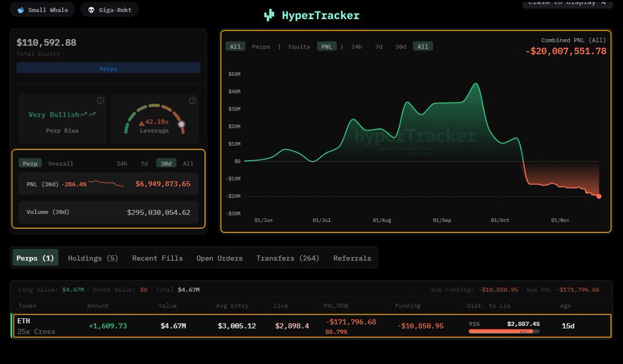Toggle chart to Equity mode

pos(299,47)
